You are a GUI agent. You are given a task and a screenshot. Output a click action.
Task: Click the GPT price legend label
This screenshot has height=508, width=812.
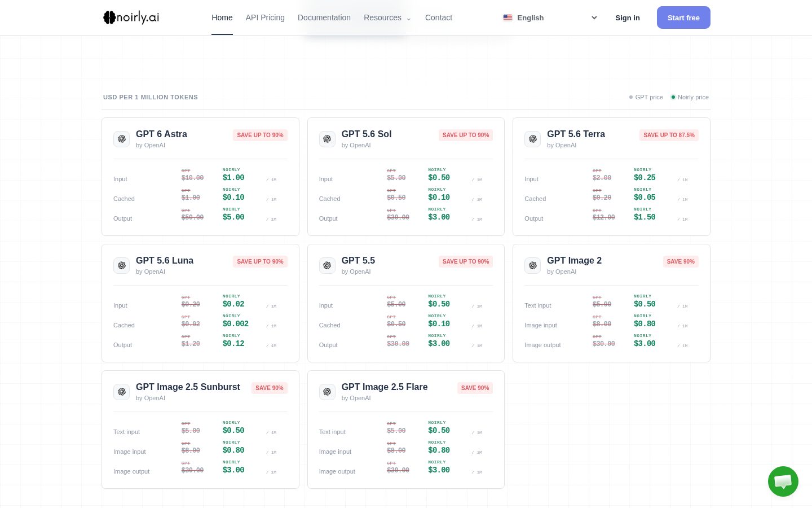[x=649, y=97]
